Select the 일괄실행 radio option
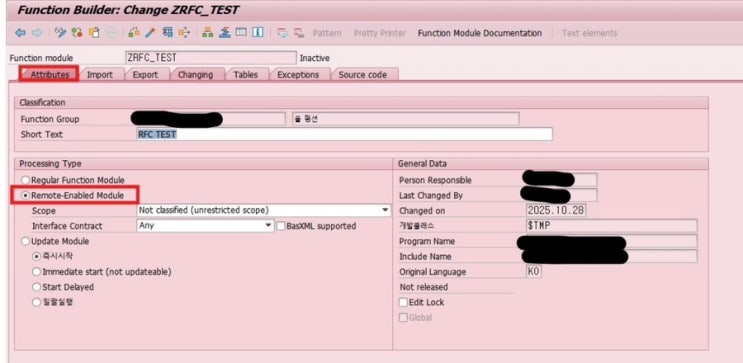This screenshot has height=363, width=743. (x=36, y=302)
